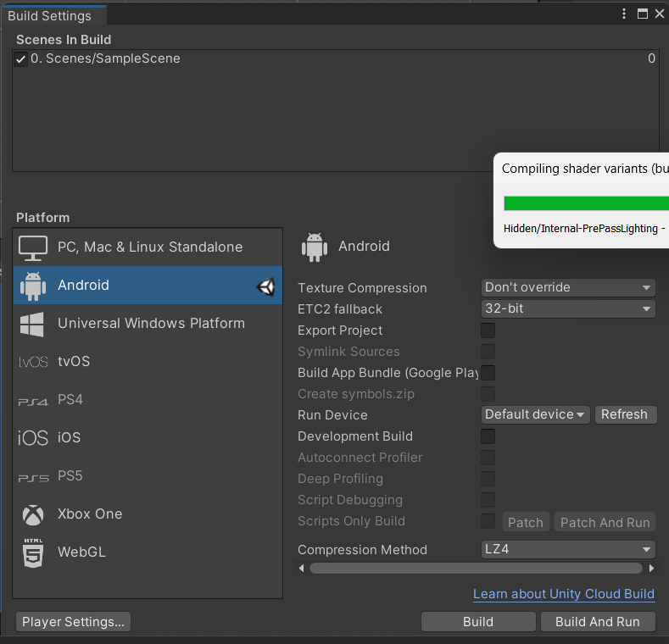Viewport: 669px width, 644px height.
Task: Select Xbox One in the platform list
Action: (148, 514)
